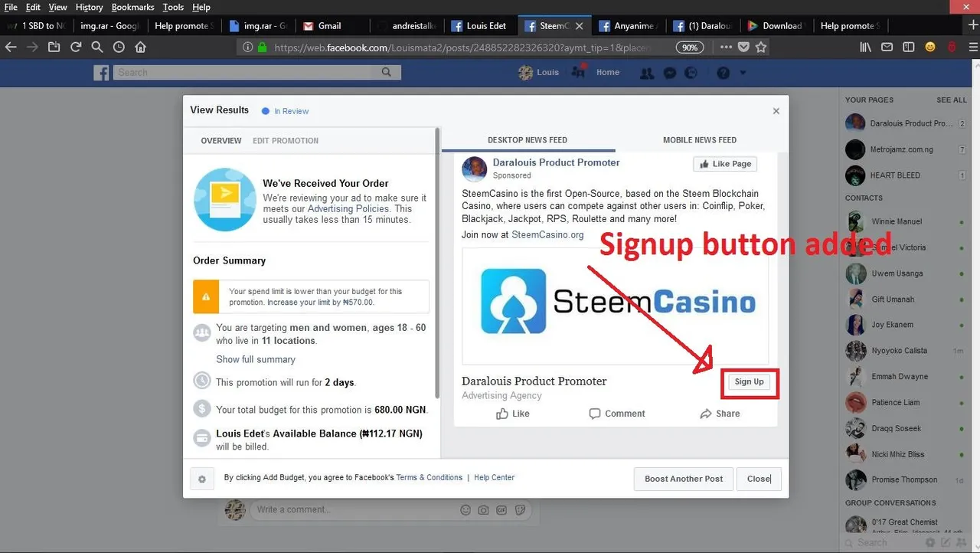
Task: Click the SteemCasino.org link in ad text
Action: [x=547, y=234]
